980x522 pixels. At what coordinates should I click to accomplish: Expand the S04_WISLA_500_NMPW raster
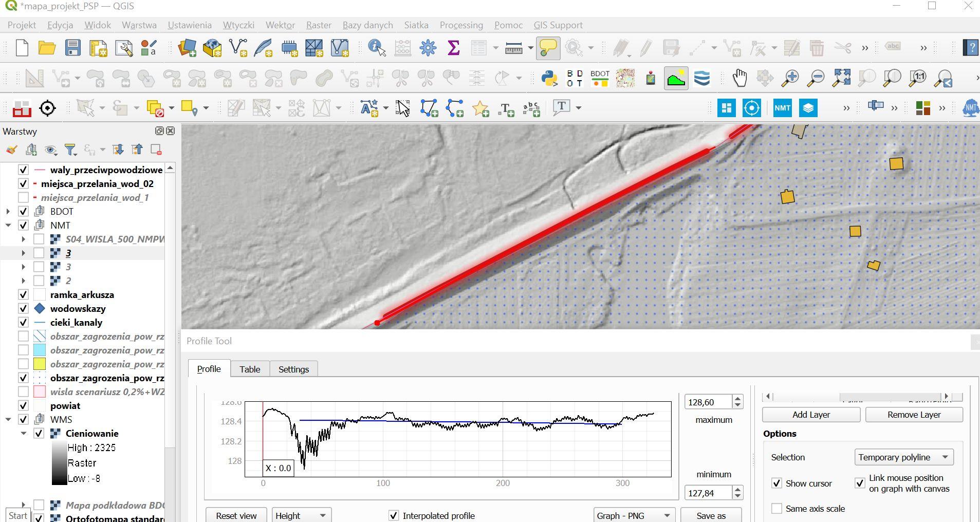pyautogui.click(x=24, y=239)
